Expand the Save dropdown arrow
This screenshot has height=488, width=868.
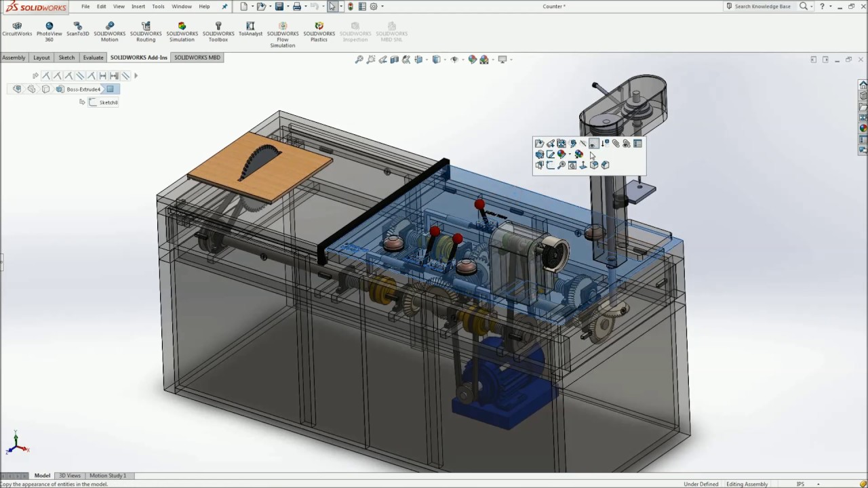point(287,7)
